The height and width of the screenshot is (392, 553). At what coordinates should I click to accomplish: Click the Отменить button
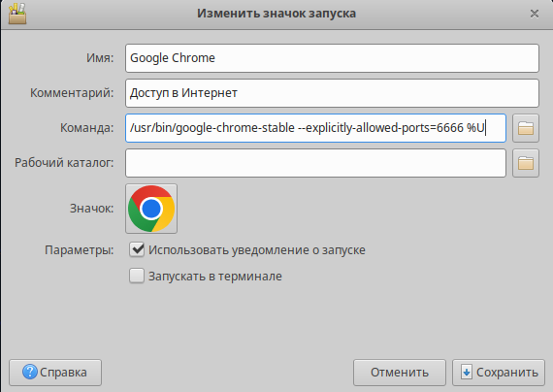click(x=400, y=373)
